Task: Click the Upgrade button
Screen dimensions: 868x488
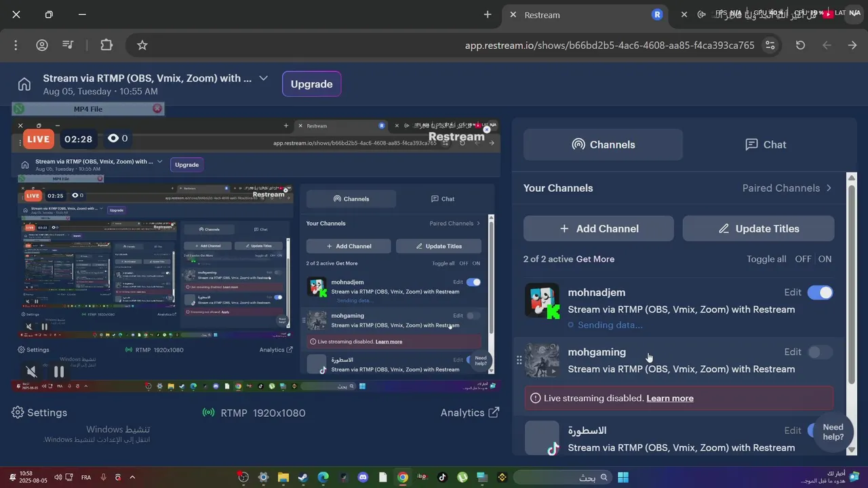Action: 311,84
